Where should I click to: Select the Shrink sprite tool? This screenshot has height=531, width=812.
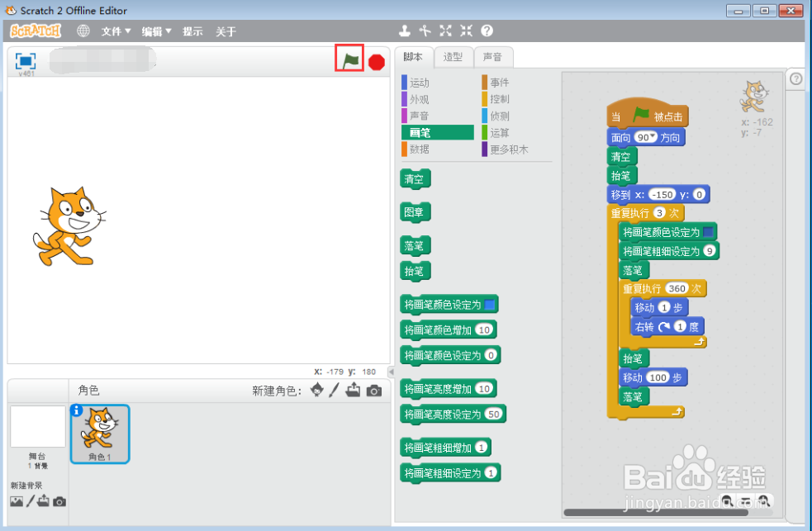point(466,31)
